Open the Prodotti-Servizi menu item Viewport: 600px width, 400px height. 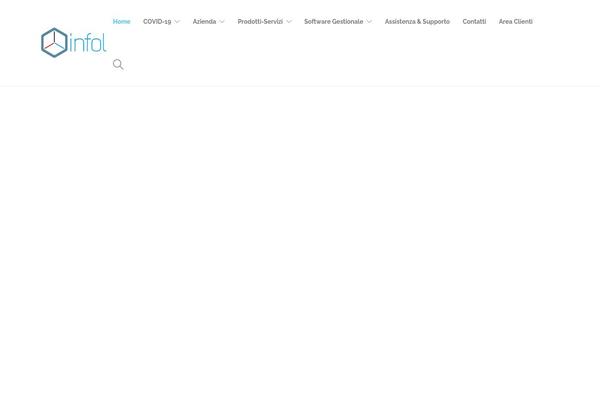pyautogui.click(x=260, y=21)
